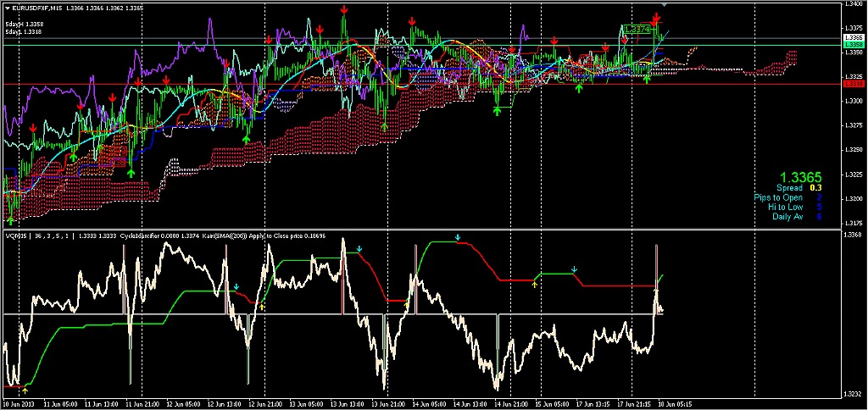This screenshot has width=868, height=410.
Task: Open the EURUSDFXF,M15 chart dropdown triangle
Action: click(x=6, y=7)
